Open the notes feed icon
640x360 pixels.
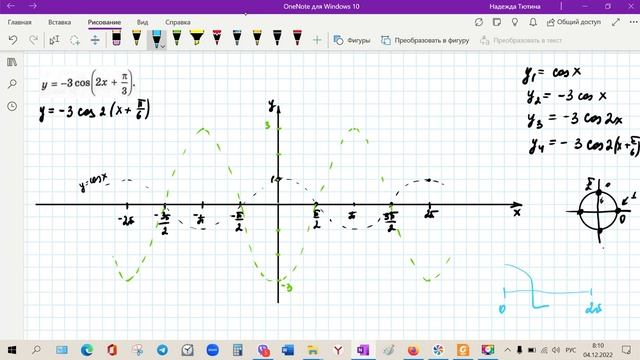tap(497, 22)
